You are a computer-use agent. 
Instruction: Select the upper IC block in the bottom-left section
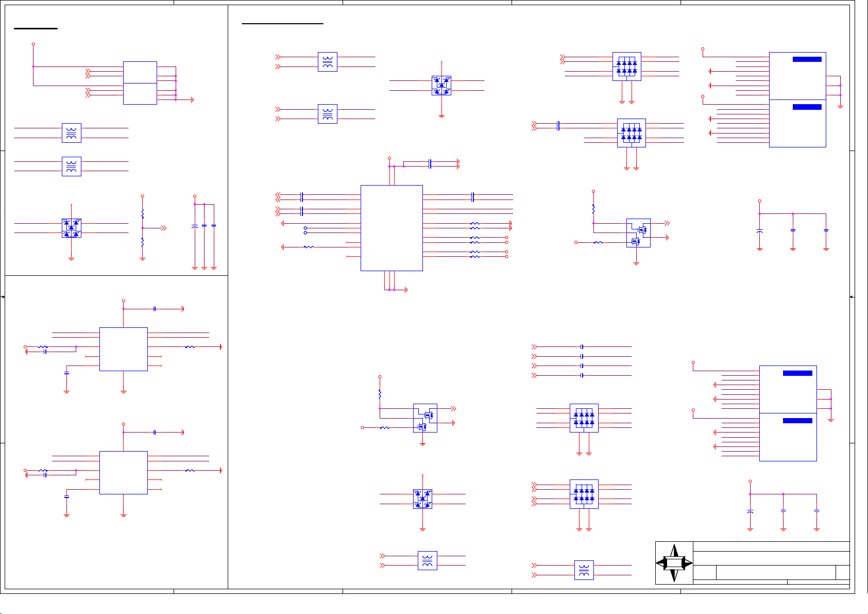coord(124,349)
